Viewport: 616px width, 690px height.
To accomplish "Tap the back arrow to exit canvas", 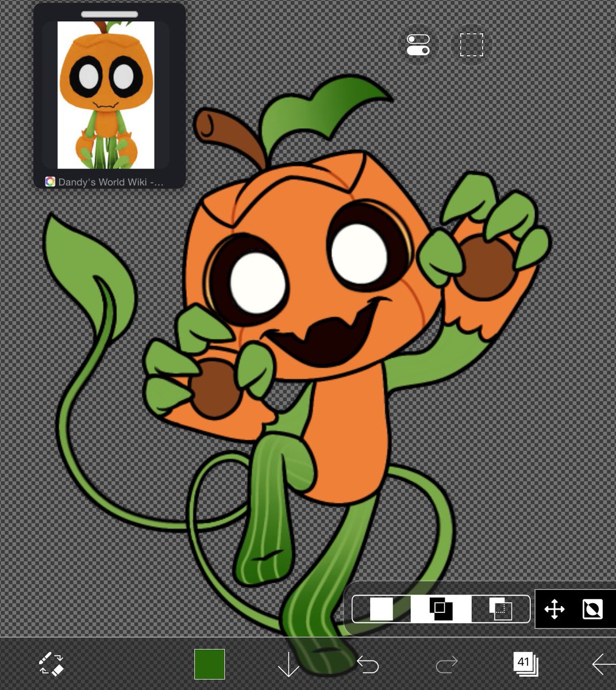I will pyautogui.click(x=603, y=664).
